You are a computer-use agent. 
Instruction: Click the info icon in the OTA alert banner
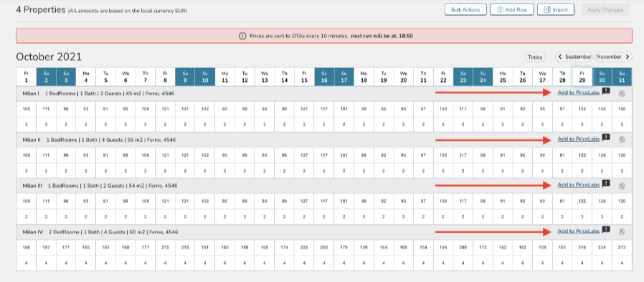[x=242, y=36]
